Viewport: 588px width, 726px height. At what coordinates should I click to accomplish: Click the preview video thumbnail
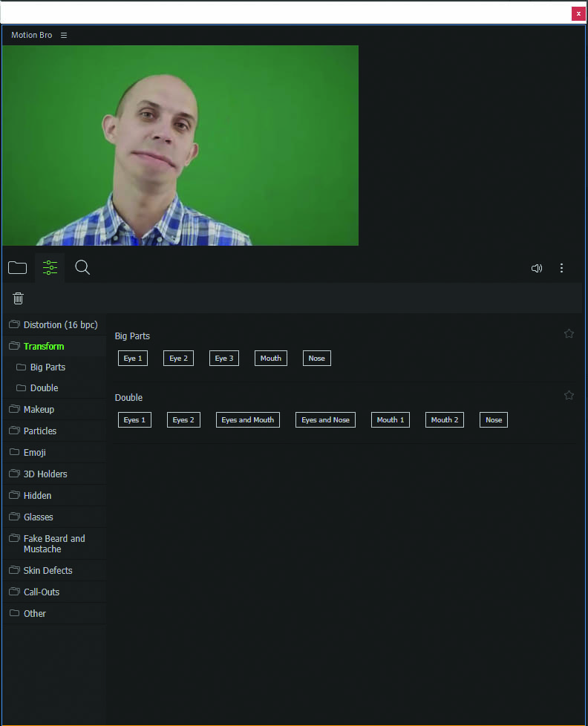tap(180, 145)
